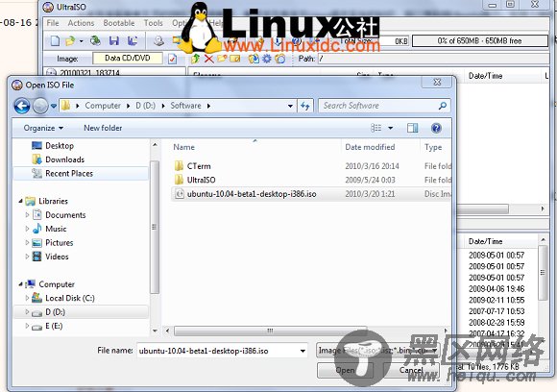Image resolution: width=557 pixels, height=392 pixels.
Task: Click the icon right of the blue gear
Action: pyautogui.click(x=280, y=59)
